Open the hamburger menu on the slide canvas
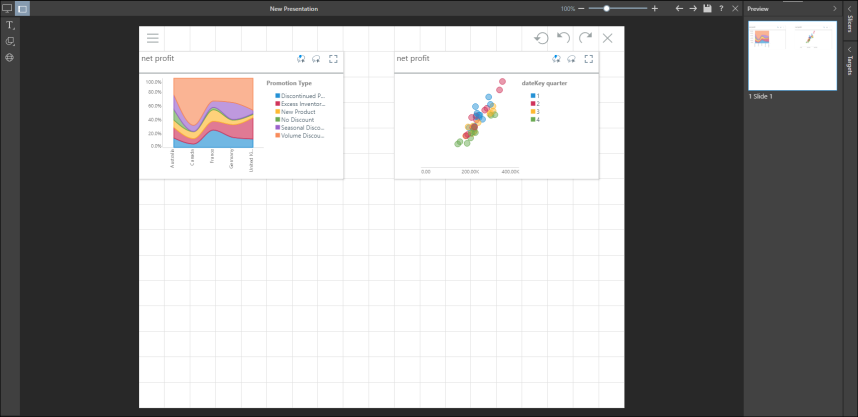The image size is (858, 417). point(153,38)
